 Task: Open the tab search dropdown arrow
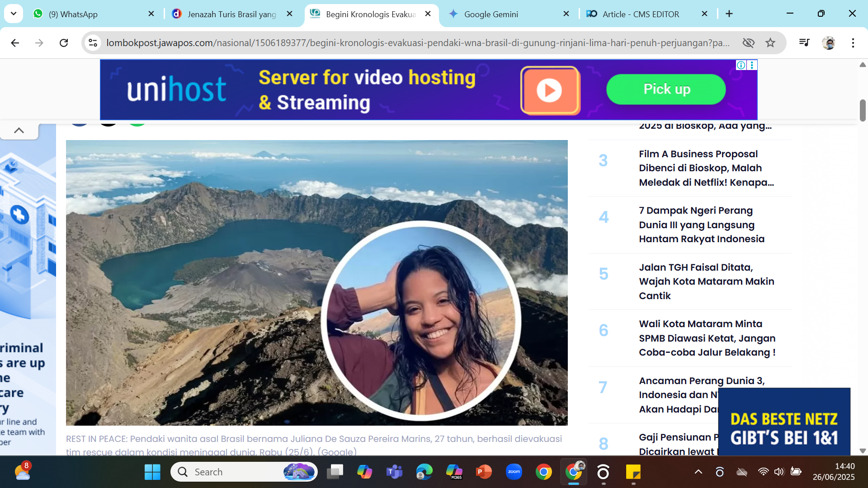[x=14, y=14]
